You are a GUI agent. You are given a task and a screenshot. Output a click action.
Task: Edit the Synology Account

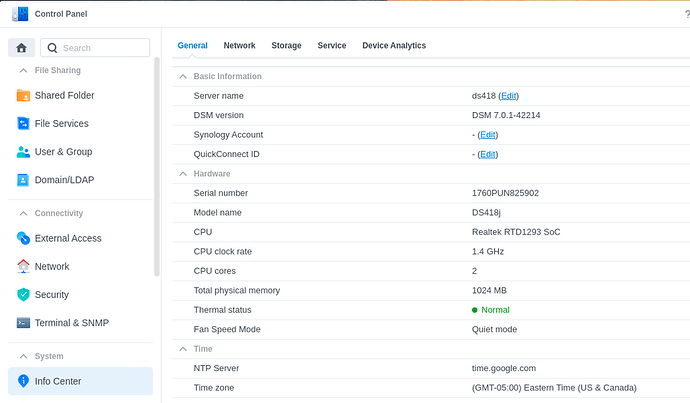tap(488, 135)
